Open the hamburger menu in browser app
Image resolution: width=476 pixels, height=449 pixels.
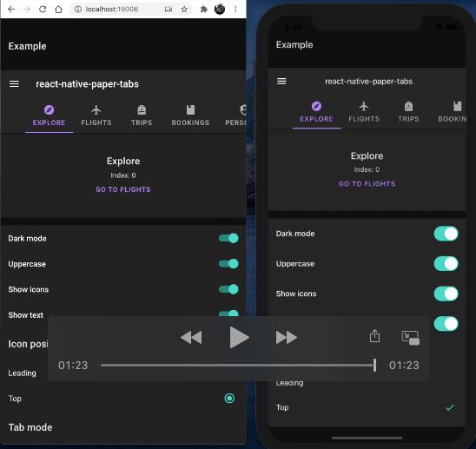coord(14,83)
